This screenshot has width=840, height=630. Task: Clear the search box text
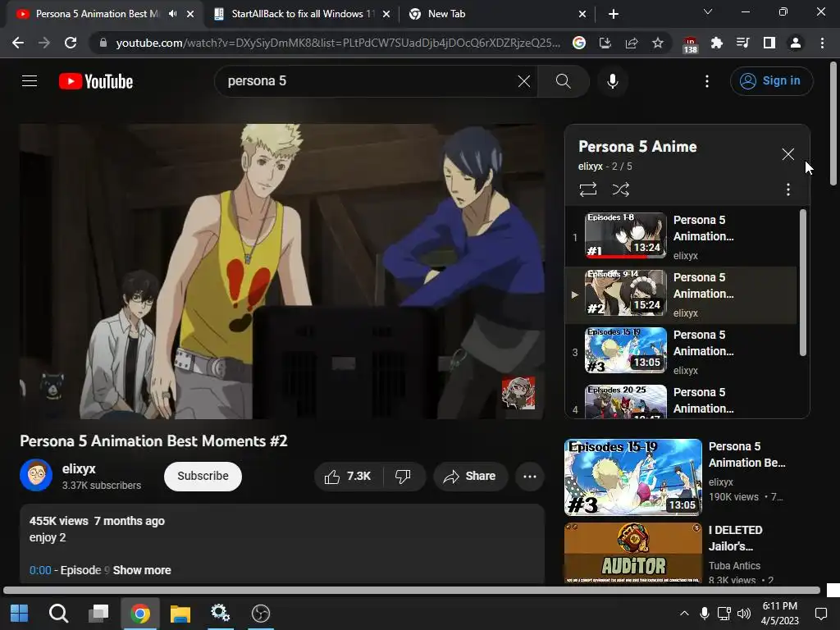coord(524,81)
